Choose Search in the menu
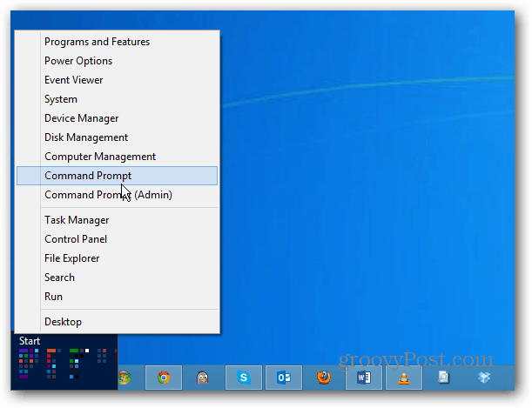Screen dimensions: 532x408 coord(117,278)
